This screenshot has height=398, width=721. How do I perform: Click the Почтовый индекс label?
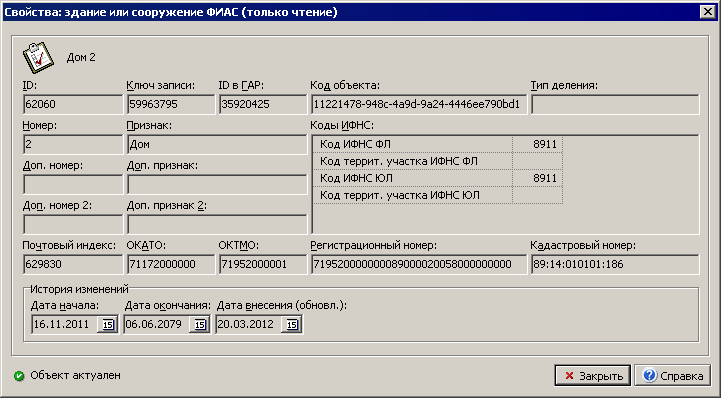tap(69, 245)
